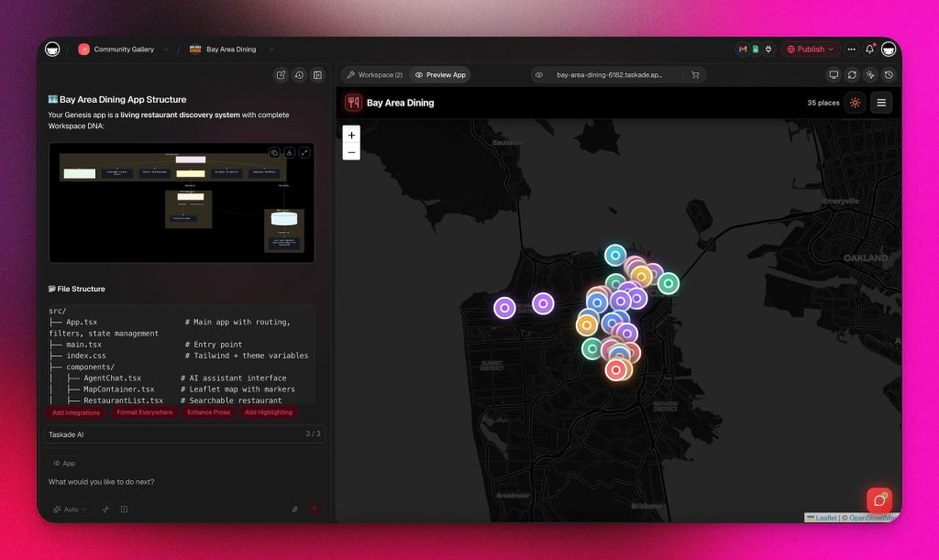Expand the Bay Area Dining project dropdown
This screenshot has height=560, width=939.
tap(271, 49)
